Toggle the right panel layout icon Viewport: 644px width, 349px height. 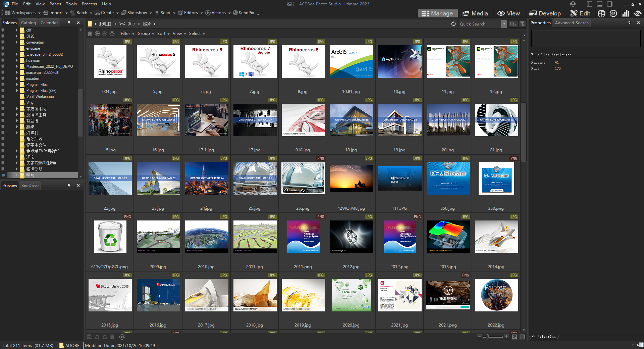pyautogui.click(x=610, y=4)
